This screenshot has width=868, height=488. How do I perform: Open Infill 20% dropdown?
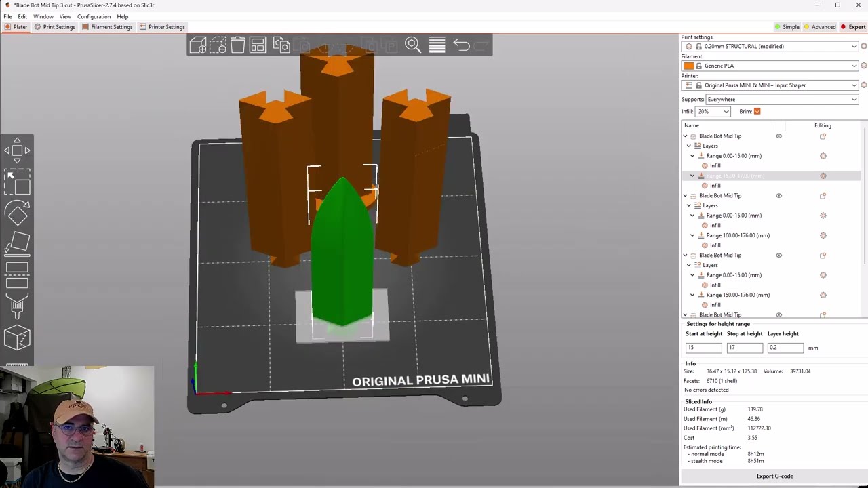pos(713,111)
